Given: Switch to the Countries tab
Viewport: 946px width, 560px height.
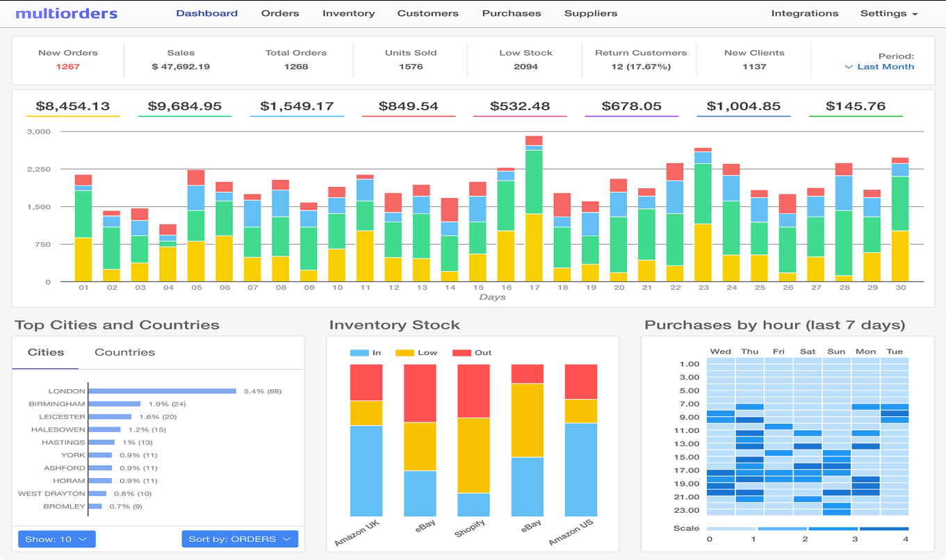Looking at the screenshot, I should coord(124,352).
